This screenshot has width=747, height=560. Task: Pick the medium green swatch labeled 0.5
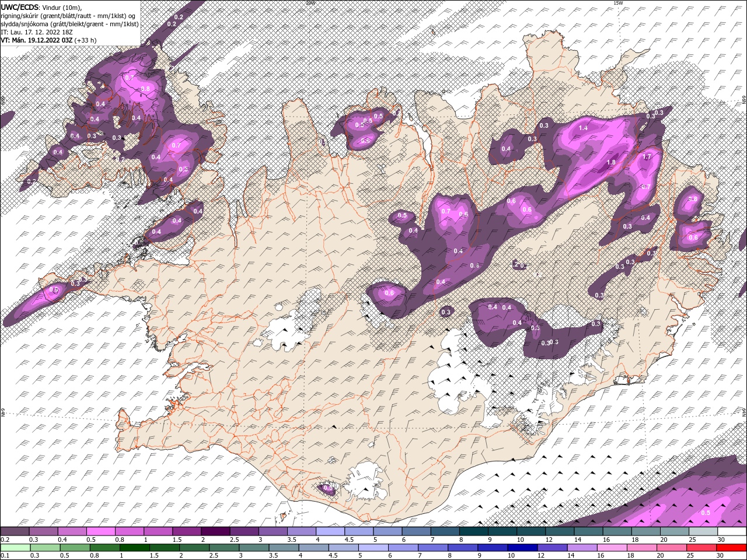(x=74, y=548)
